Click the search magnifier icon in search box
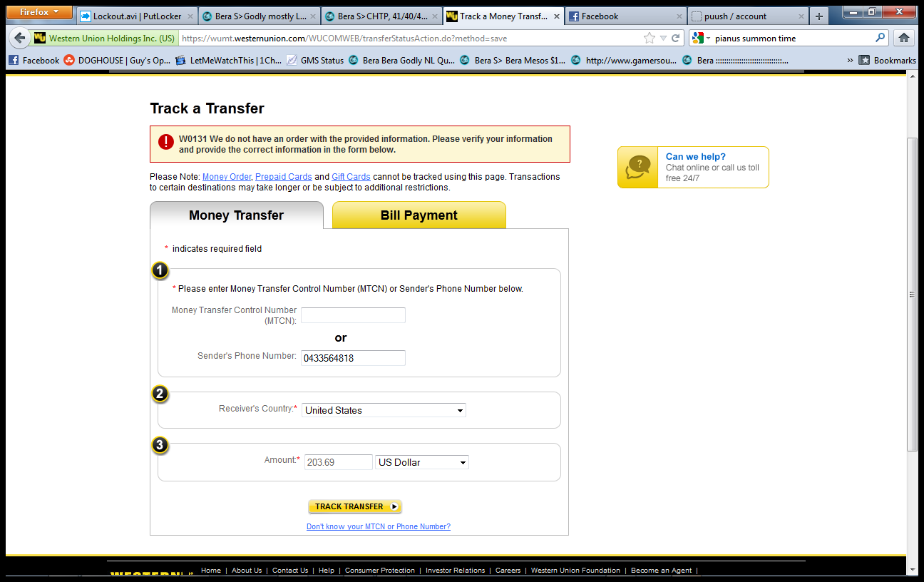Viewport: 924px width, 582px height. point(881,38)
